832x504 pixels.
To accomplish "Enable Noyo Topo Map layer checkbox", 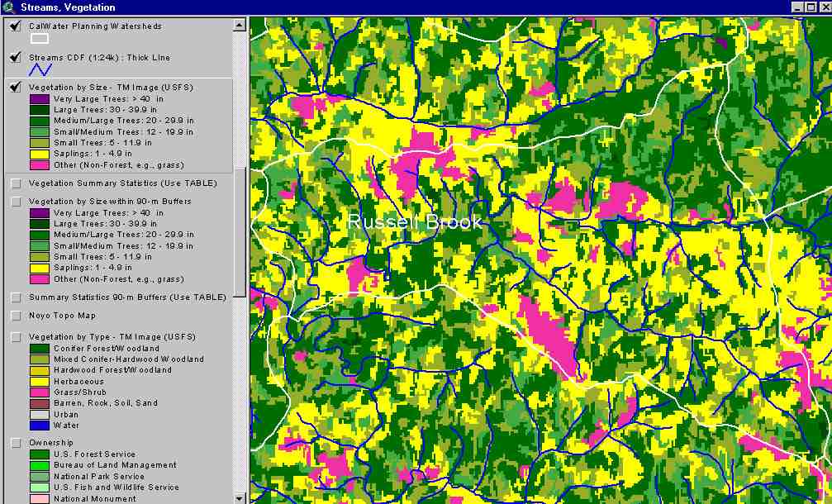I will (x=16, y=316).
